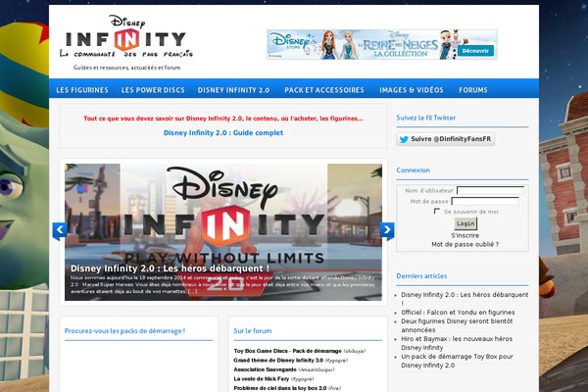Click the Reine des Neiges banner ad
This screenshot has height=392, width=588.
point(382,45)
